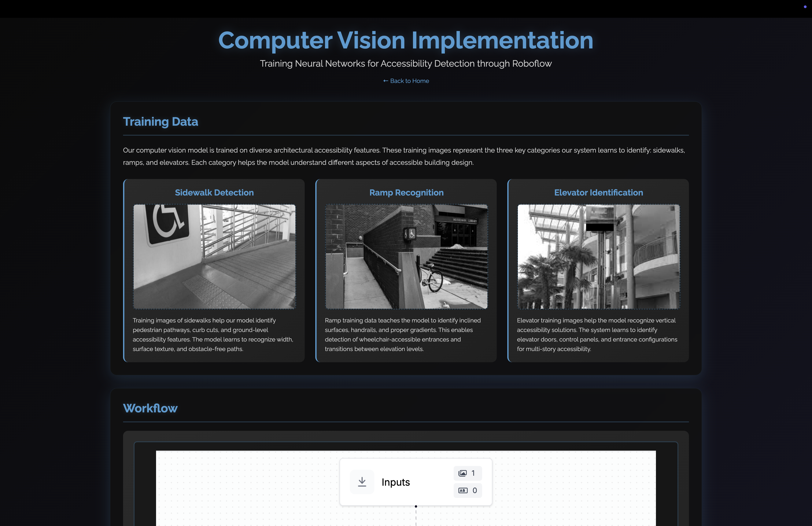Click the Workflow section heading
Viewport: 812px width, 526px height.
150,408
